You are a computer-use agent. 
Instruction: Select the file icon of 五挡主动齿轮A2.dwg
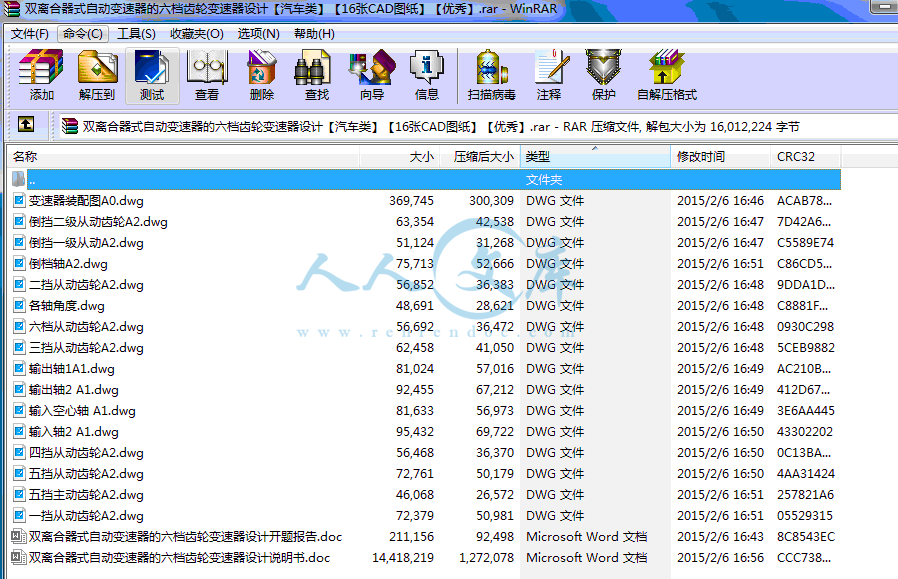(19, 494)
